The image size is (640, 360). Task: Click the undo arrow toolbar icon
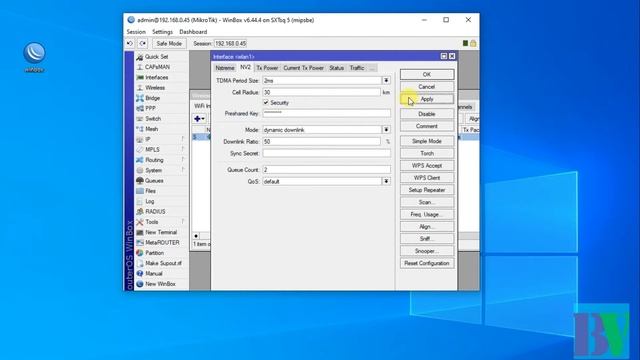[x=130, y=43]
